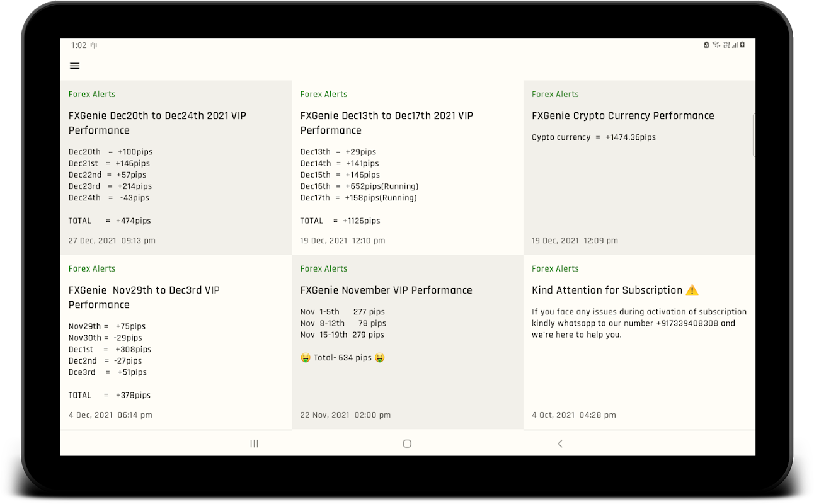This screenshot has width=814, height=504.
Task: Tap the battery saver icon beside Wi-Fi
Action: coord(707,45)
